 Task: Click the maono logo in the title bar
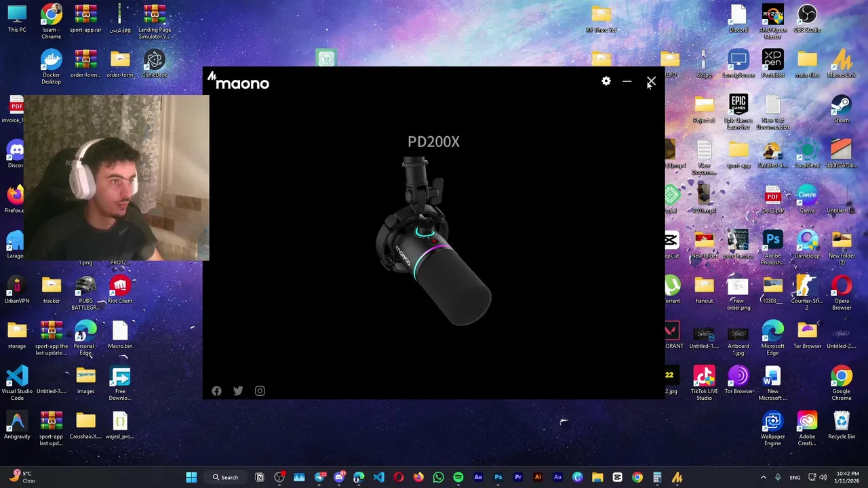(x=239, y=82)
